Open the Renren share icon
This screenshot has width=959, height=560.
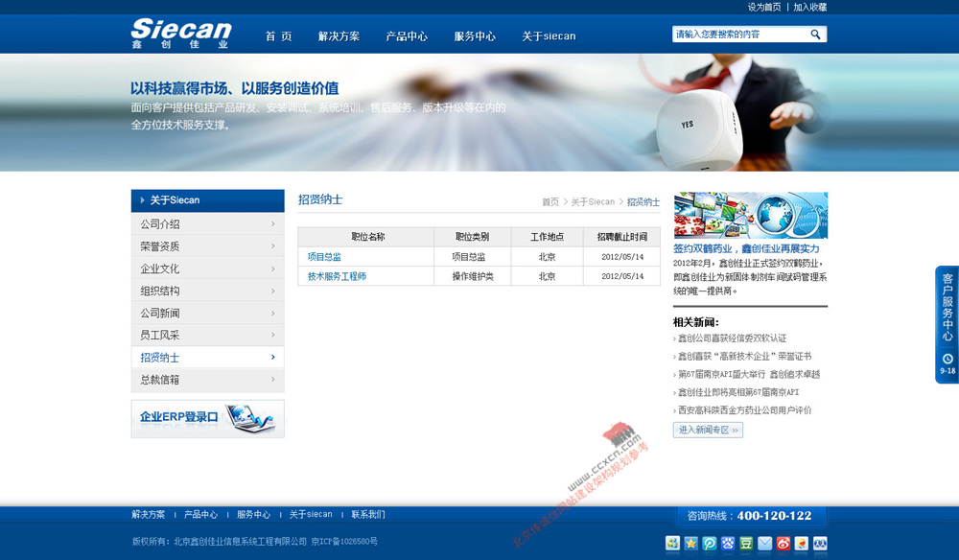tap(819, 543)
